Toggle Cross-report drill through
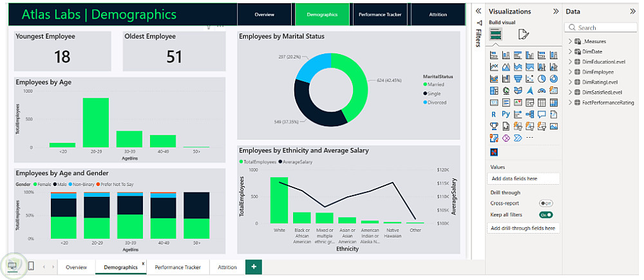644x280 pixels. (546, 203)
